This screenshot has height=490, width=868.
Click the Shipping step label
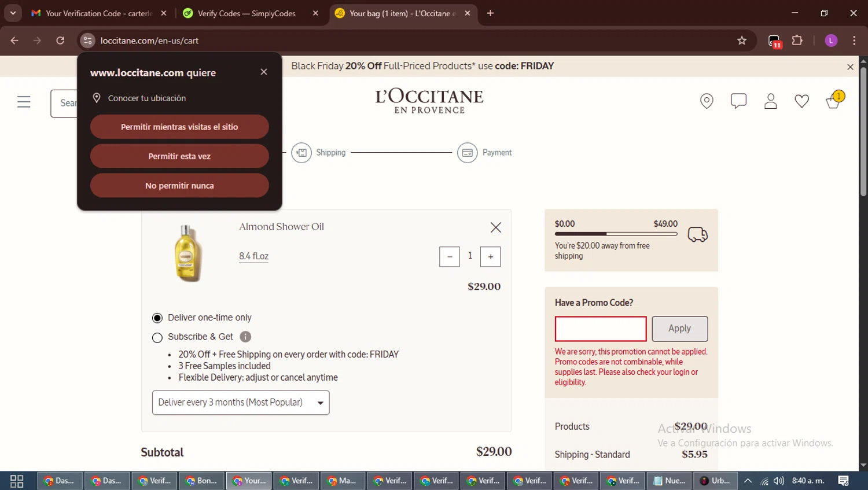tap(331, 153)
